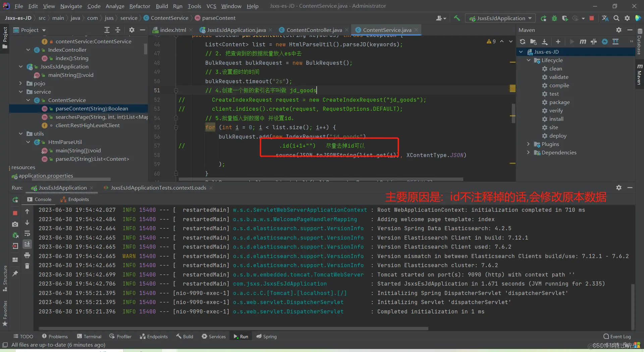Open IDE settings gear in main toolbar
Screen dimensions: 644x352
[627, 18]
